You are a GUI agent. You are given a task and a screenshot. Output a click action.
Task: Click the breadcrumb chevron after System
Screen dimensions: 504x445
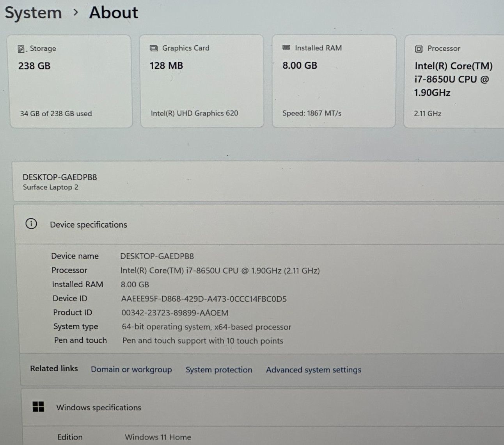point(76,12)
